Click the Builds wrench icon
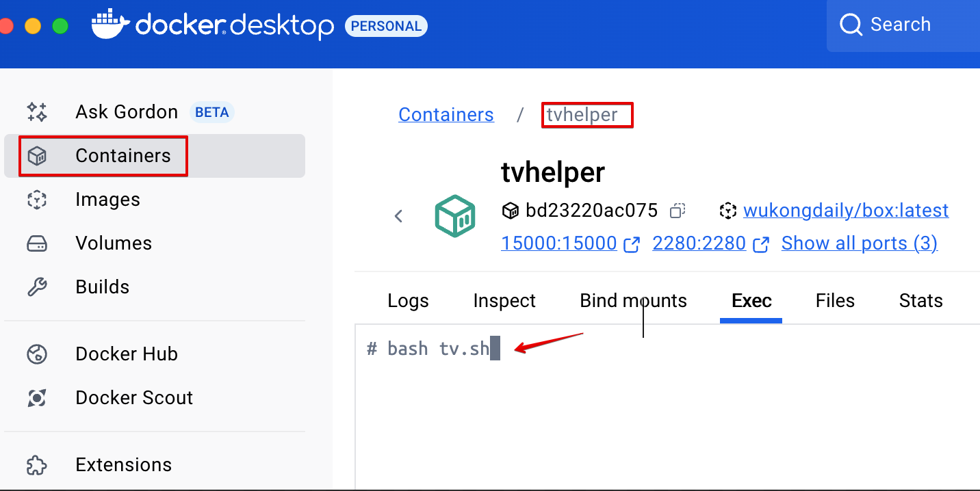 click(36, 287)
